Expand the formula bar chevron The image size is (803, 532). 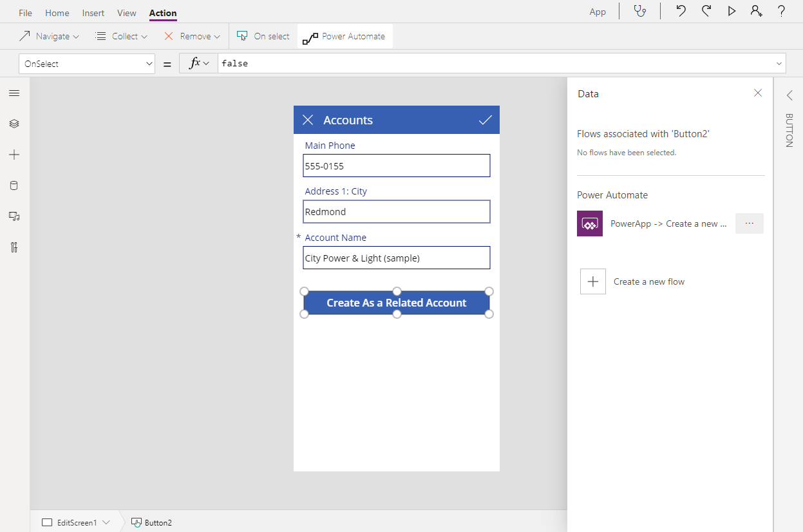pos(780,64)
